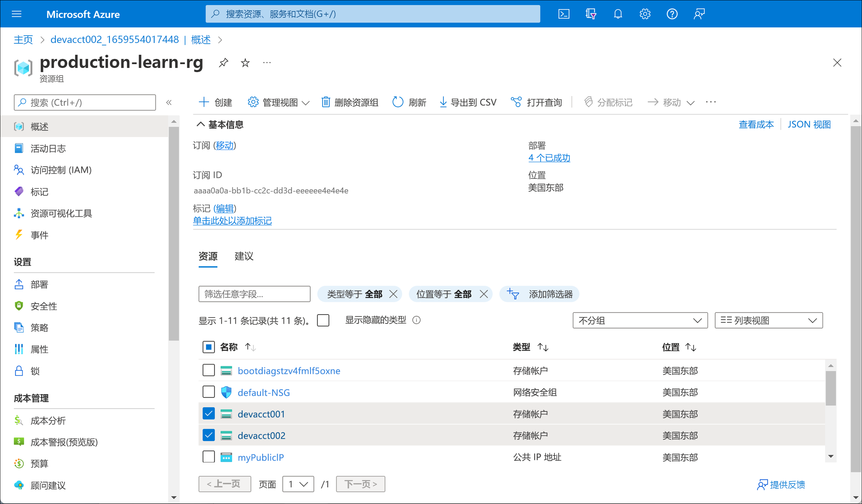The width and height of the screenshot is (862, 504).
Task: Open more options ellipsis beside title
Action: click(x=267, y=63)
